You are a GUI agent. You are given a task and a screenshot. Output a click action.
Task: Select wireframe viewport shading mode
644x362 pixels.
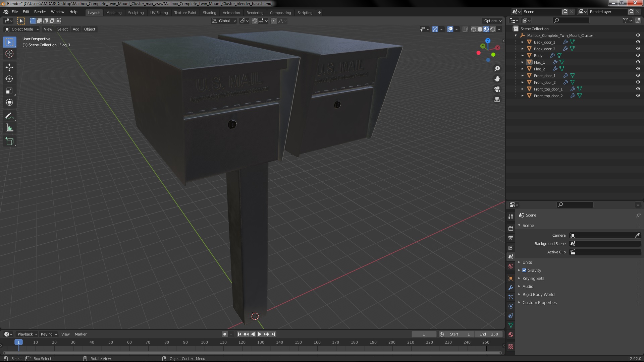click(474, 29)
